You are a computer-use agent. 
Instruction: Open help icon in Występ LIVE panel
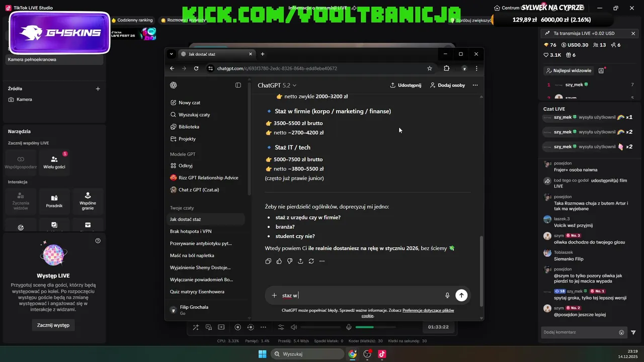pyautogui.click(x=98, y=241)
